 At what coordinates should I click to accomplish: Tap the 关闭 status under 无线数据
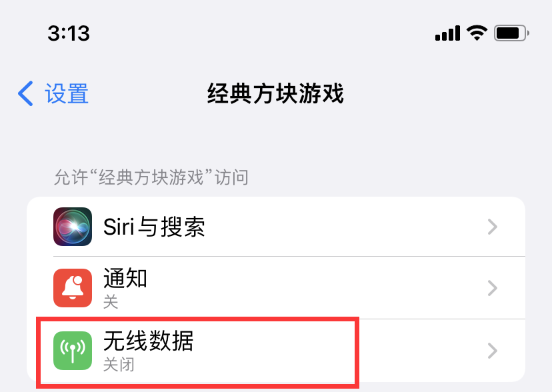(118, 365)
